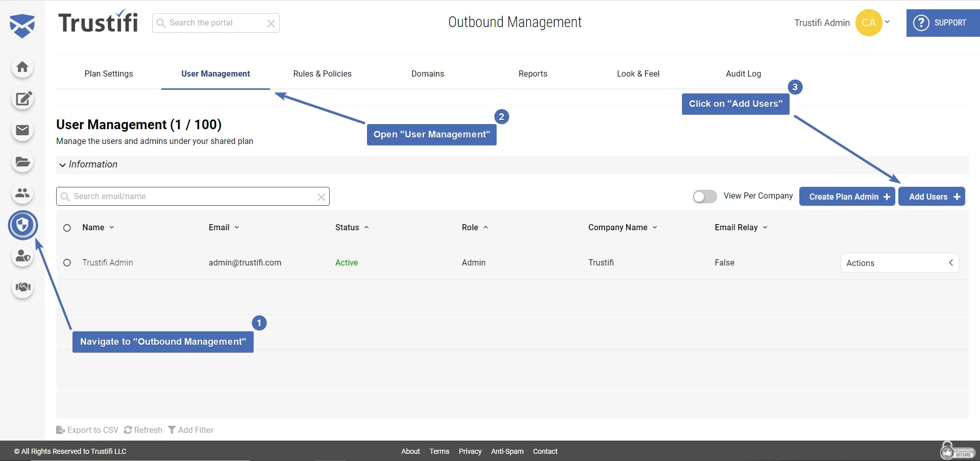Click the home icon in sidebar
The image size is (980, 461).
coord(22,67)
